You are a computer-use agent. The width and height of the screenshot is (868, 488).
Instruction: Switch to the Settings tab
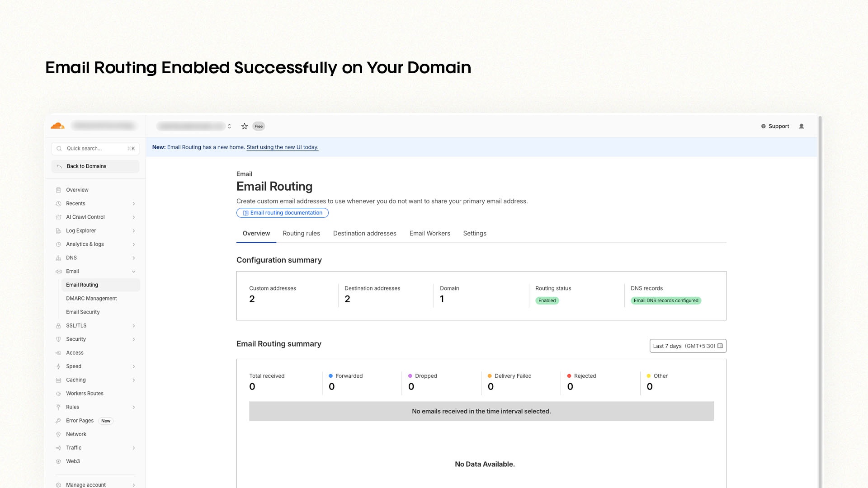click(474, 233)
